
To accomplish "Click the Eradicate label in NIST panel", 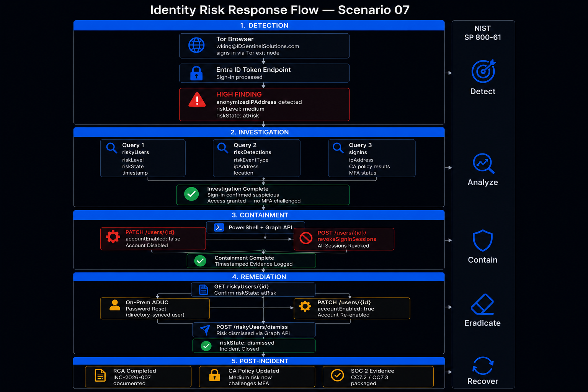I will click(482, 323).
